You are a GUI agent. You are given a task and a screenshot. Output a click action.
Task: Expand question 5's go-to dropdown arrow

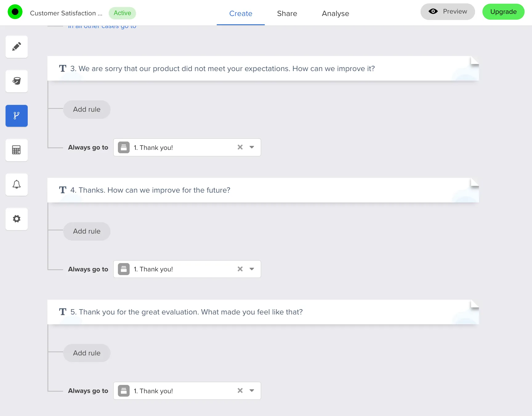[252, 391]
